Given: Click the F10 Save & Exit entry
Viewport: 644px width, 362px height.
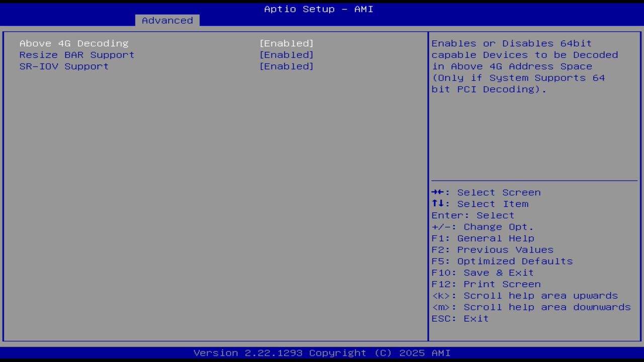Looking at the screenshot, I should 482,273.
